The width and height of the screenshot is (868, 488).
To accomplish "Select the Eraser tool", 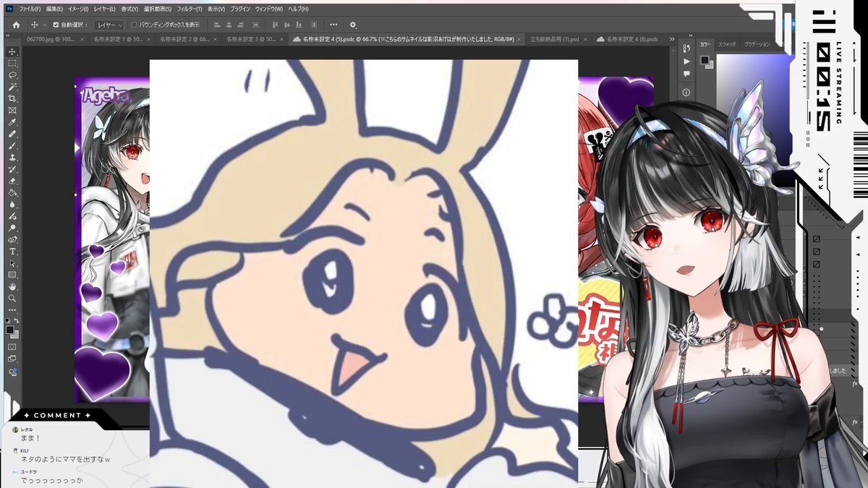I will pos(12,181).
